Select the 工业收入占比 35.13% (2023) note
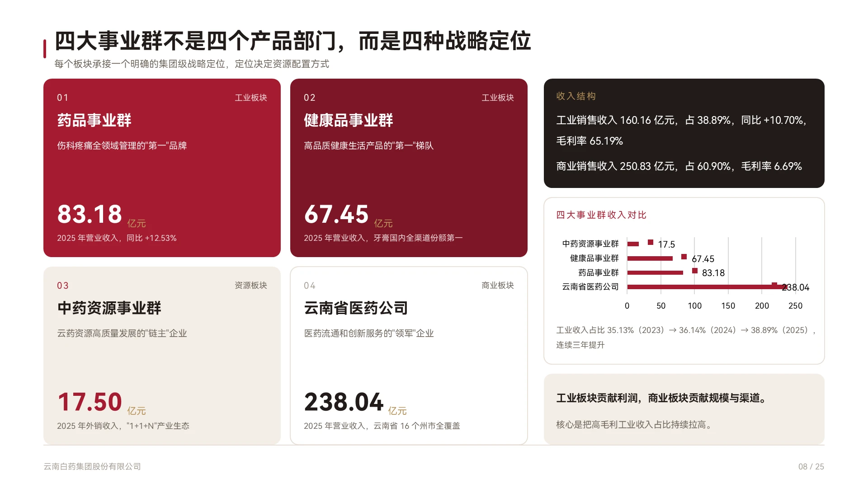Image resolution: width=868 pixels, height=488 pixels. [x=686, y=338]
